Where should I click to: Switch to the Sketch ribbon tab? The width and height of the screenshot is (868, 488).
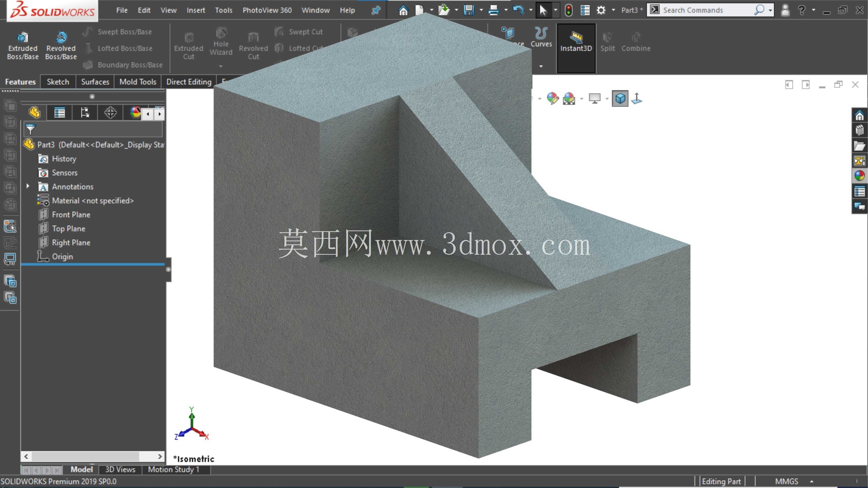(x=58, y=82)
